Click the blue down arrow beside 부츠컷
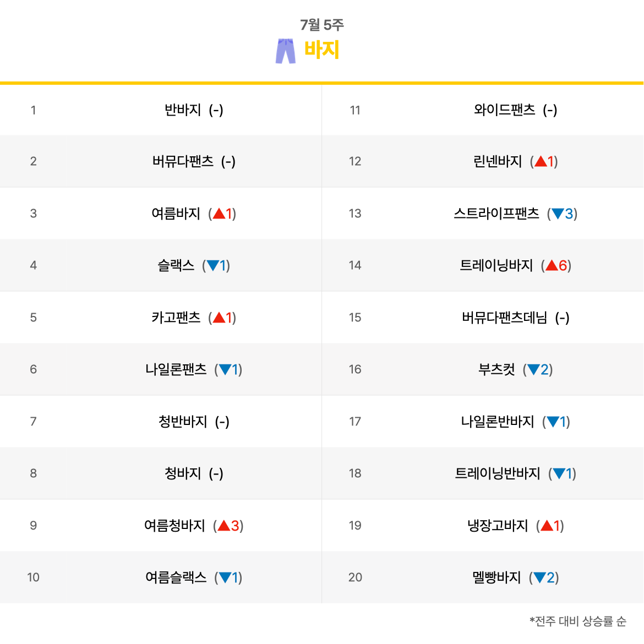This screenshot has height=644, width=644. click(x=533, y=370)
